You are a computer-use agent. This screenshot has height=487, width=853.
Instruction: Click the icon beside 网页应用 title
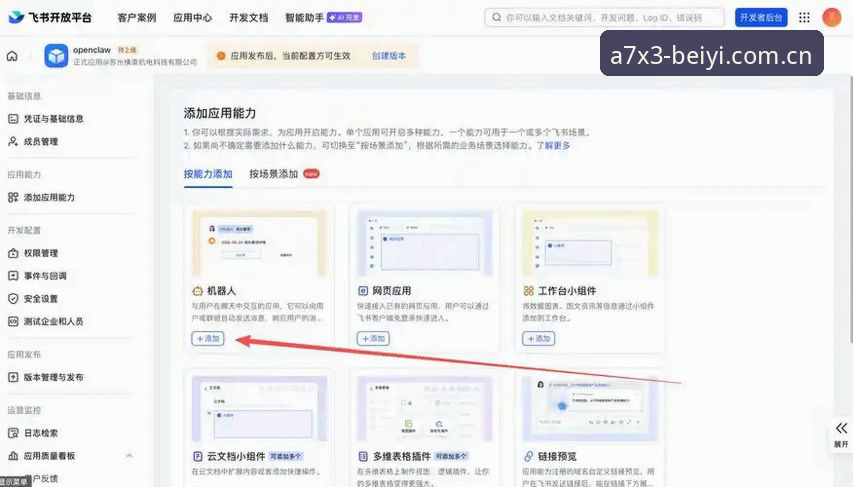tap(363, 291)
